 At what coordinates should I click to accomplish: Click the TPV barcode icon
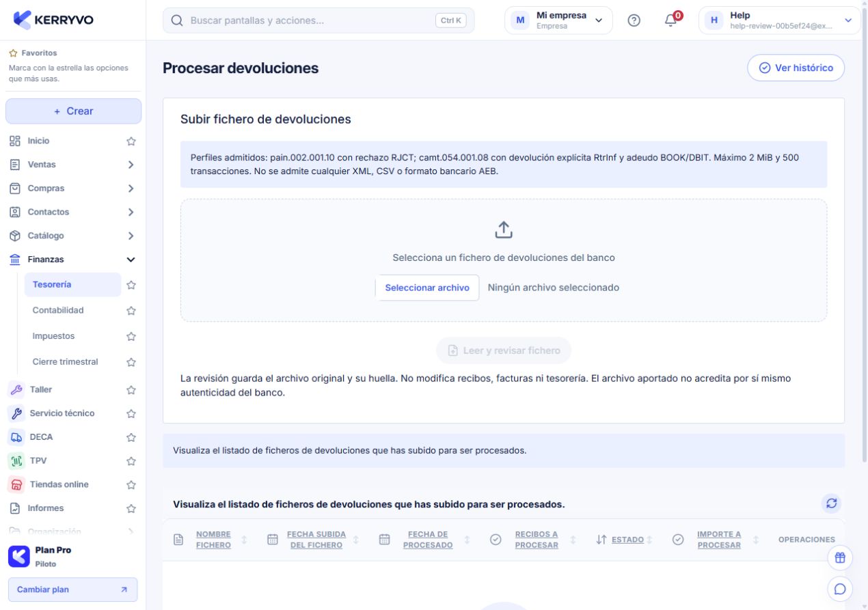(16, 460)
